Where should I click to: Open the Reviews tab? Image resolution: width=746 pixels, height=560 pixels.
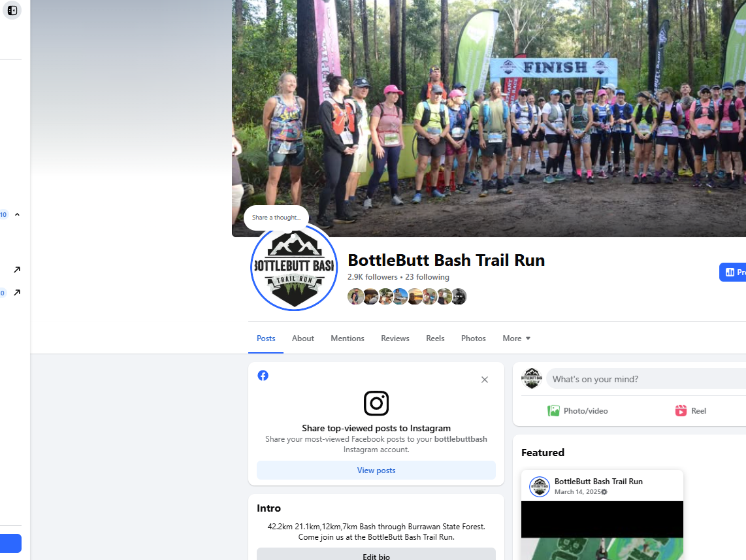pos(395,338)
